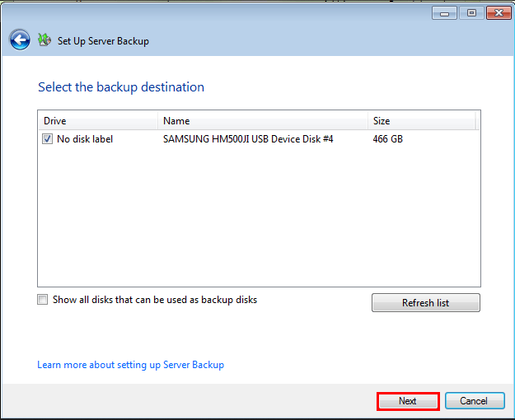The height and width of the screenshot is (420, 515).
Task: Select the SAMSUNG HM500JI USB disk name
Action: tap(248, 139)
